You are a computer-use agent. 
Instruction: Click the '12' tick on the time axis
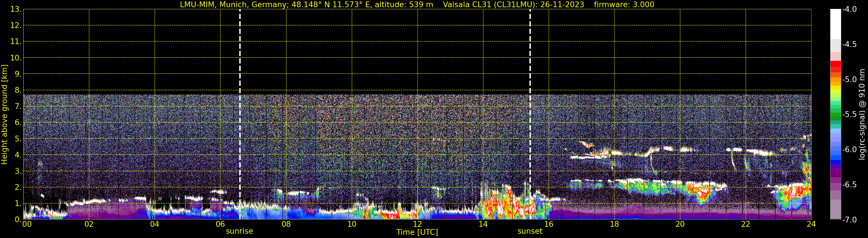(417, 224)
